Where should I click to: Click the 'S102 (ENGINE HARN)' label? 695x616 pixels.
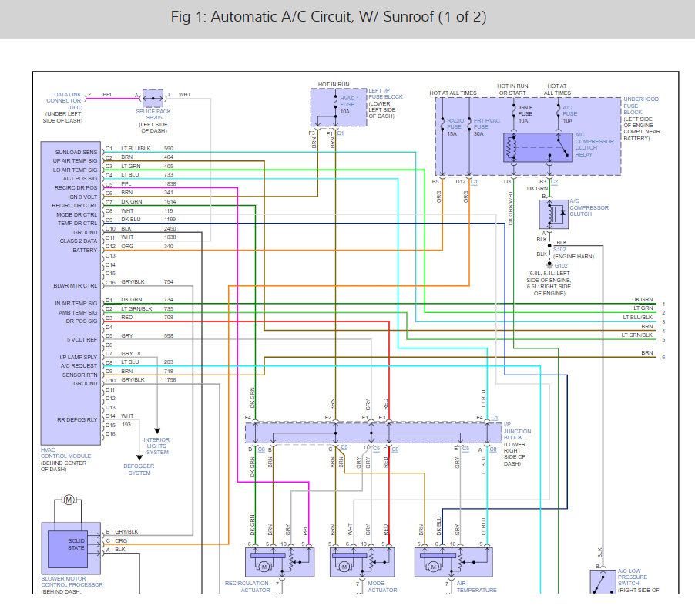point(573,253)
